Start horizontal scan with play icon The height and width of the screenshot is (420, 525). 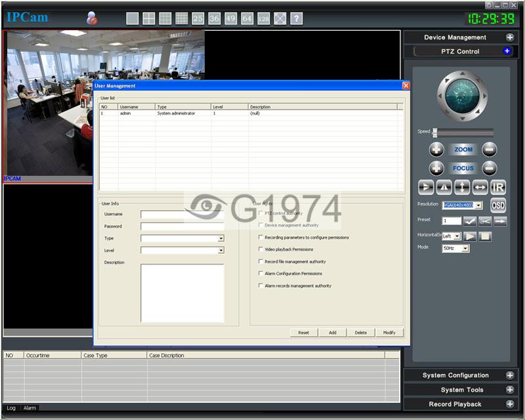tap(470, 236)
